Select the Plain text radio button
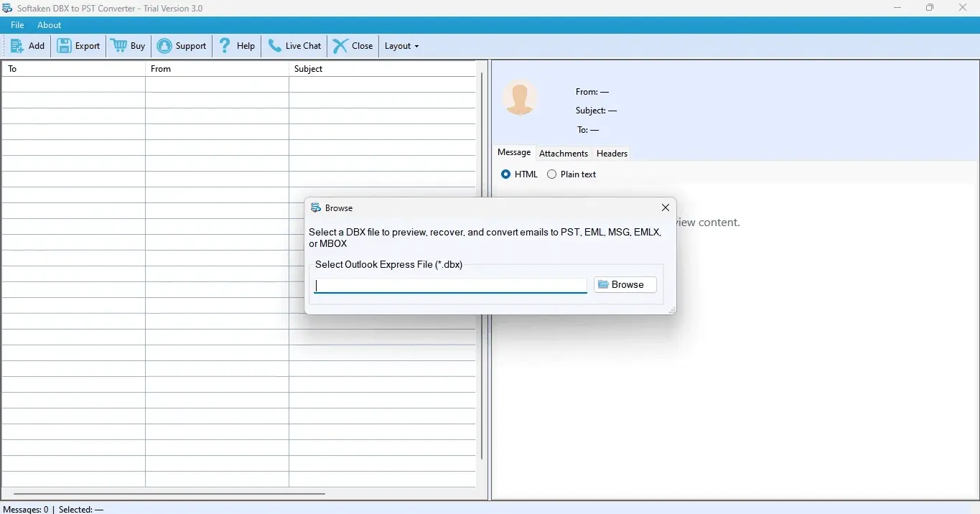The width and height of the screenshot is (980, 514). 551,174
